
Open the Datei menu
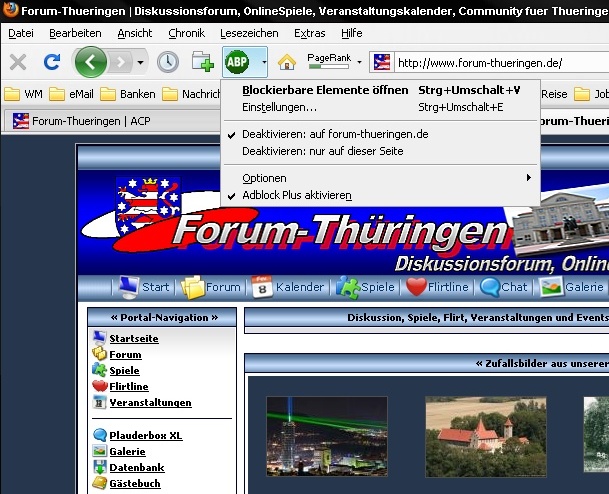[21, 33]
